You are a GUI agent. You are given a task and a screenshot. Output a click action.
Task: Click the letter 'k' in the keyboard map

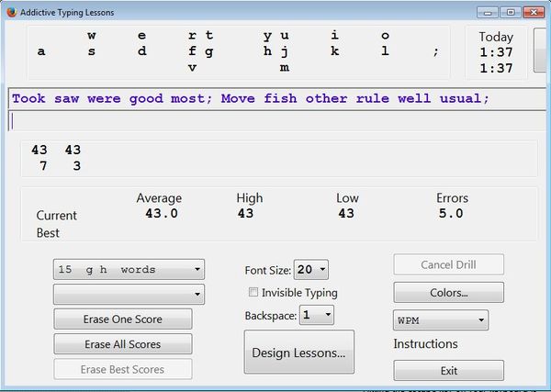point(335,51)
